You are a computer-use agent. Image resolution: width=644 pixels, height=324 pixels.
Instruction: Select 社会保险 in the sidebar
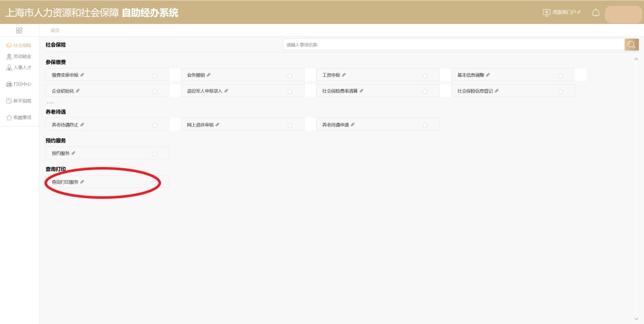(19, 45)
